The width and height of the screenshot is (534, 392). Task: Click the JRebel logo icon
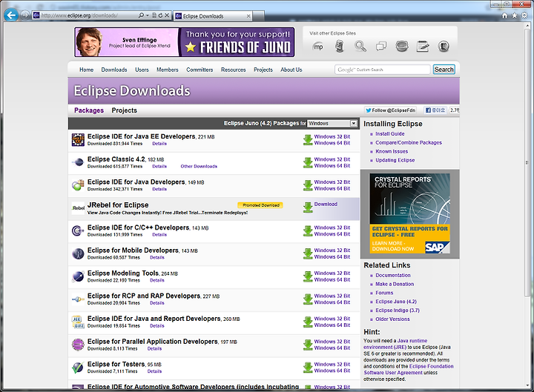coord(78,208)
